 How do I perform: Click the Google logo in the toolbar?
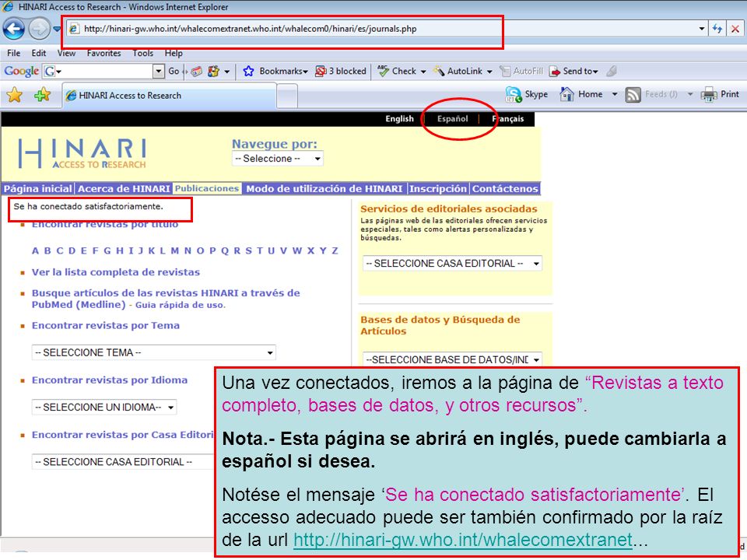[x=21, y=72]
